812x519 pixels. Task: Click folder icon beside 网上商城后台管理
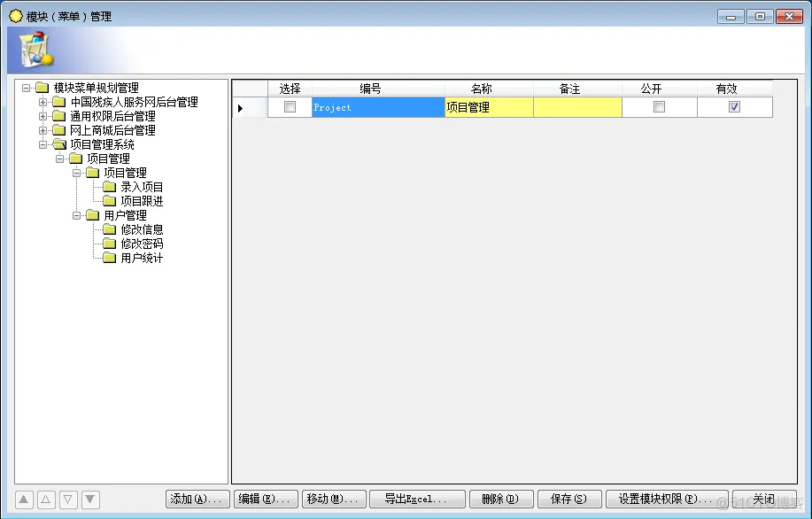pos(59,130)
